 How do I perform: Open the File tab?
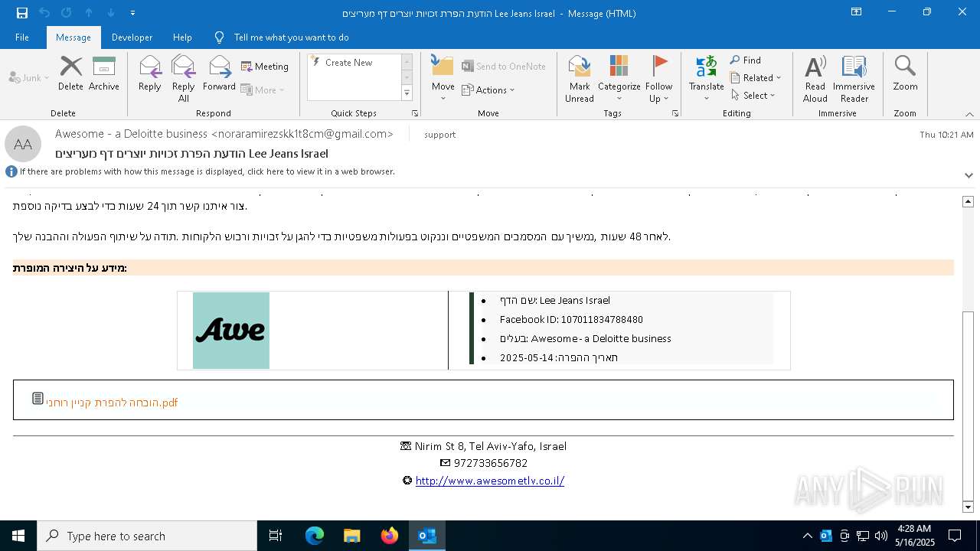(x=22, y=37)
